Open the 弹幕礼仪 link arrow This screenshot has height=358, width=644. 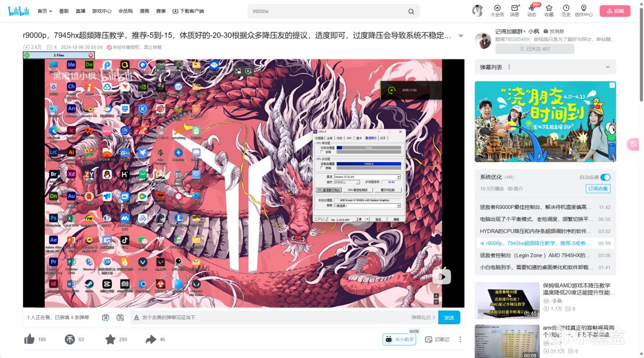click(x=423, y=317)
